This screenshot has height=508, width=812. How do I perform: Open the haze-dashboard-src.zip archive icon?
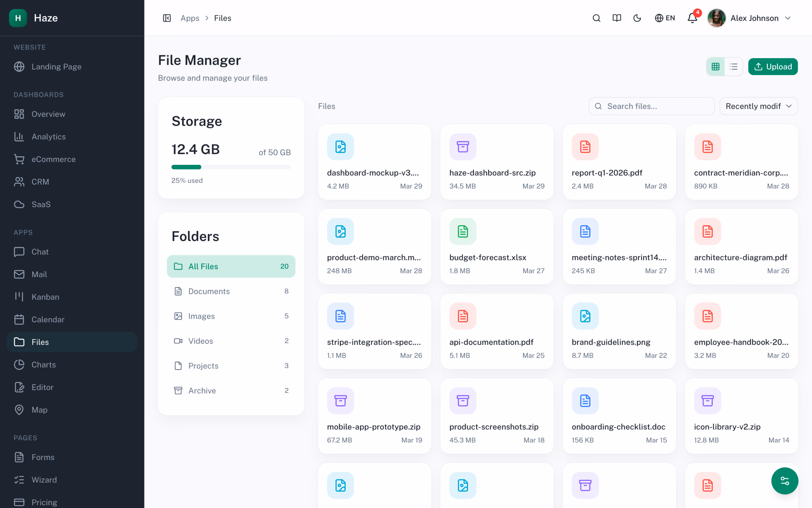[x=463, y=147]
